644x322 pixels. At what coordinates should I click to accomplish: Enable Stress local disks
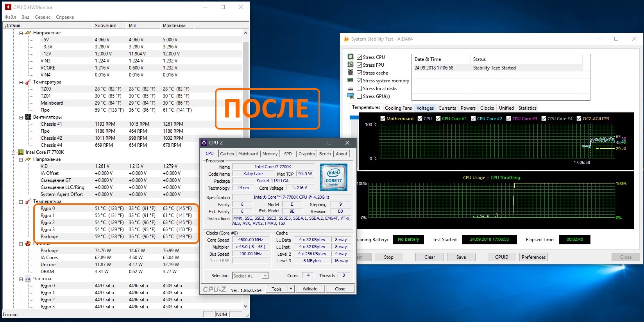359,88
